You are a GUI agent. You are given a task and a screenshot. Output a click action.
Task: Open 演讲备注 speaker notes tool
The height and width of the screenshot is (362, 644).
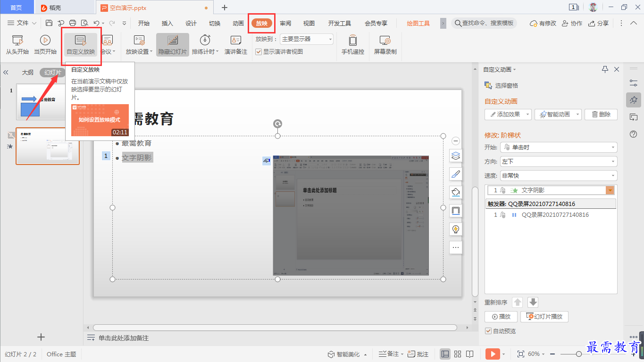coord(236,45)
